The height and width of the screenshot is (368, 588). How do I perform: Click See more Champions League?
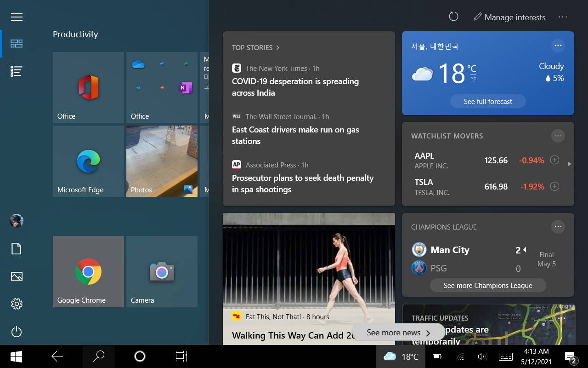point(488,285)
